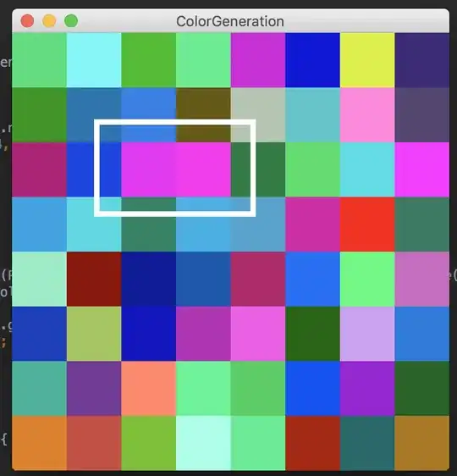Image resolution: width=457 pixels, height=476 pixels.
Task: Click the pale aqua square in top row
Action: (x=94, y=60)
